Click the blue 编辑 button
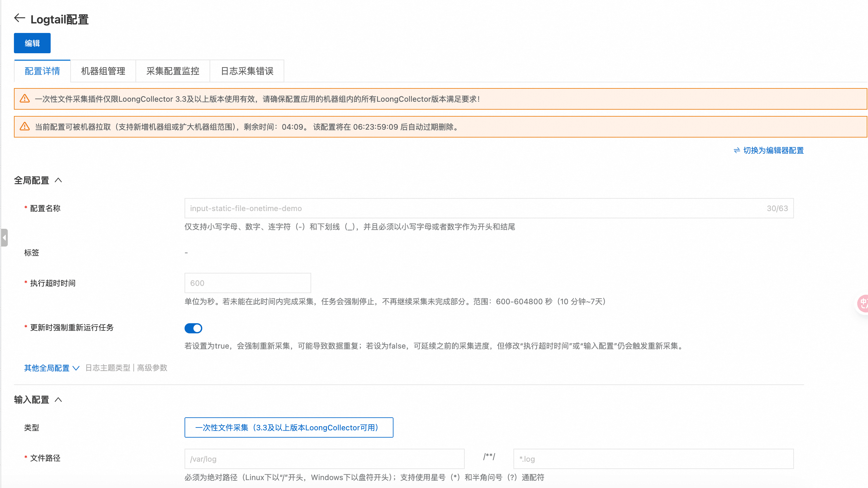Screen dimensions: 868x488 tap(32, 43)
